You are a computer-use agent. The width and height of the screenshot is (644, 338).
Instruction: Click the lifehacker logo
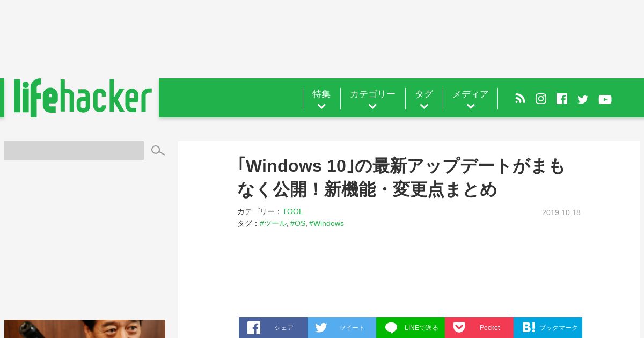[82, 98]
